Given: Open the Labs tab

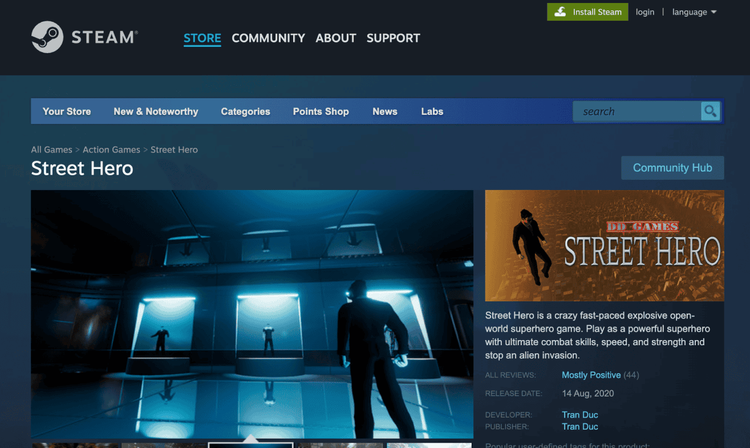Looking at the screenshot, I should tap(432, 111).
